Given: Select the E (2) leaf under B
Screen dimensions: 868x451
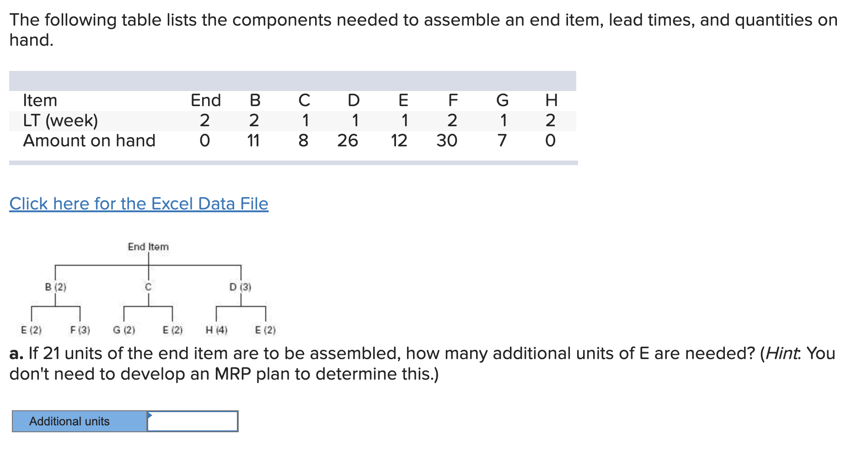Looking at the screenshot, I should click(31, 329).
